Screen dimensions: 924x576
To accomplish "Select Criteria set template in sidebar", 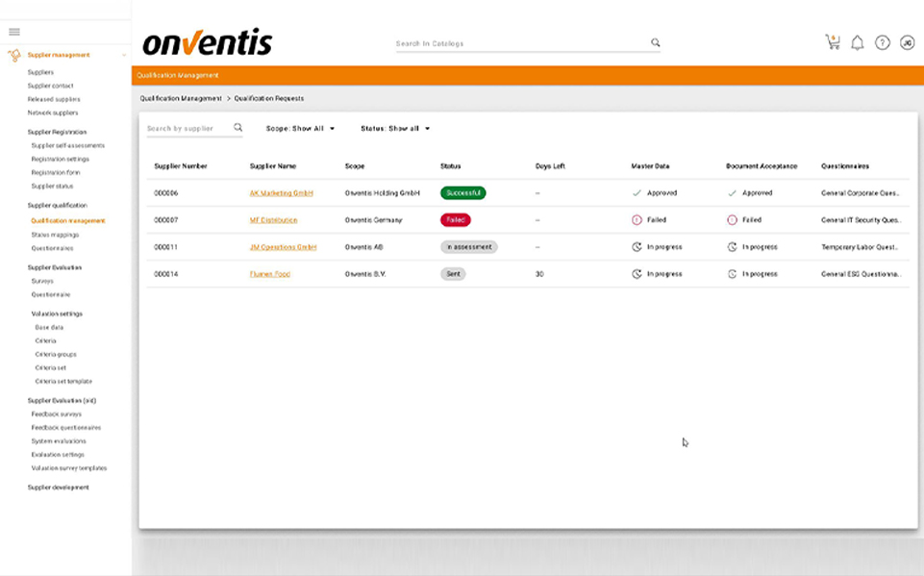I will pyautogui.click(x=63, y=381).
